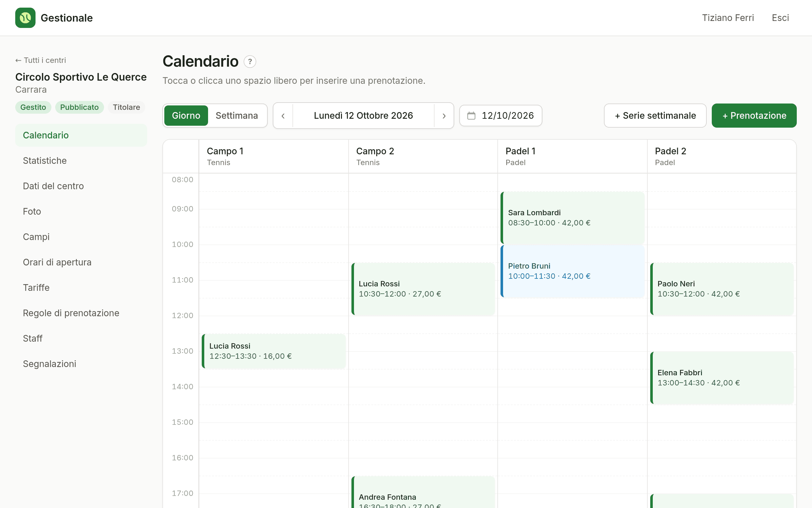Click the Pubblicato status badge
This screenshot has height=508, width=812.
[80, 108]
